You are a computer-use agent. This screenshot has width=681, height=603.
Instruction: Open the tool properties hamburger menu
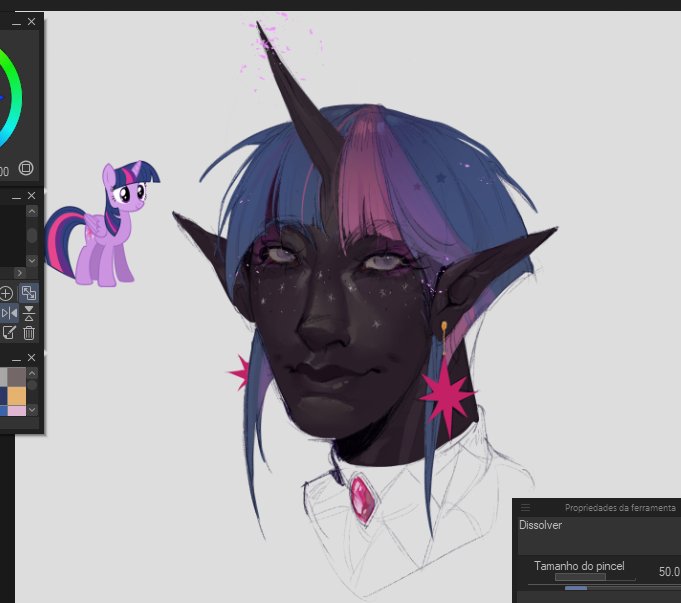(526, 507)
